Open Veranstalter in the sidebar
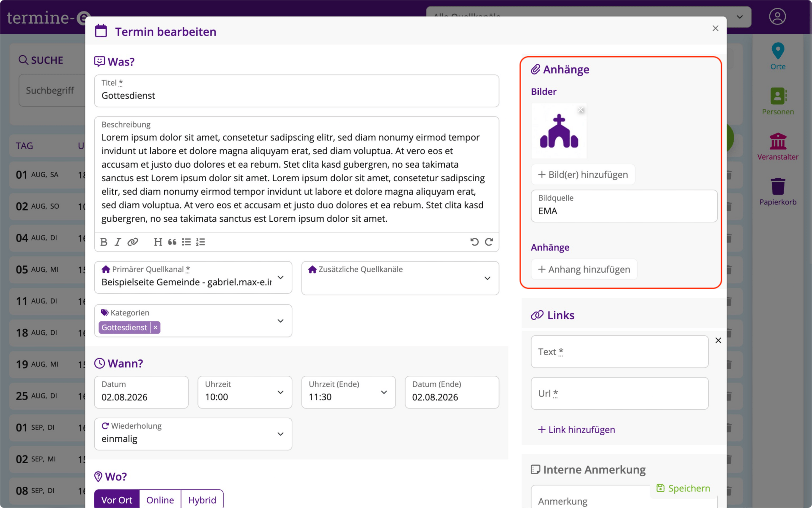 (x=778, y=147)
